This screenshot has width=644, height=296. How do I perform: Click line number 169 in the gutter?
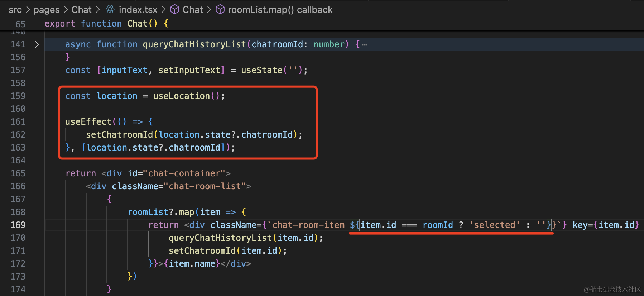[18, 225]
